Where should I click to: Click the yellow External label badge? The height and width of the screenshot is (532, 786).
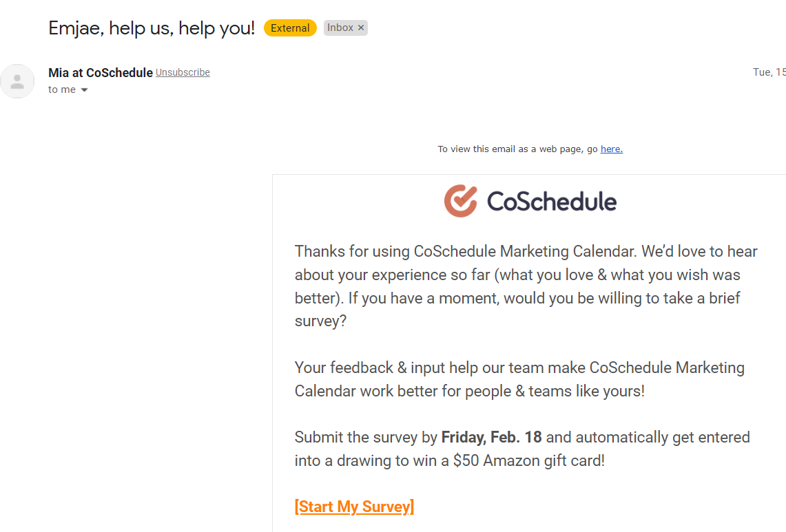(290, 28)
